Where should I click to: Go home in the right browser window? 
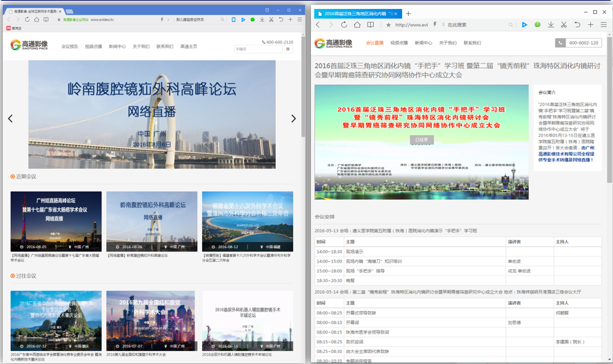357,25
